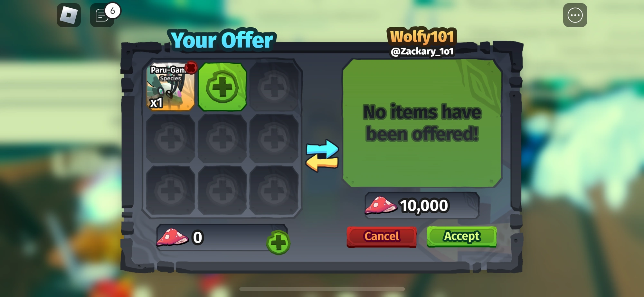Click the blue and yellow swap arrows
The height and width of the screenshot is (297, 644).
(x=322, y=155)
